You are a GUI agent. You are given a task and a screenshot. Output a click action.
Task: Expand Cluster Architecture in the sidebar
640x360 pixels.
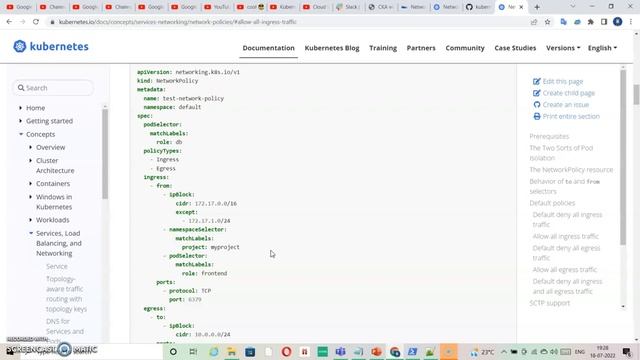click(x=31, y=160)
